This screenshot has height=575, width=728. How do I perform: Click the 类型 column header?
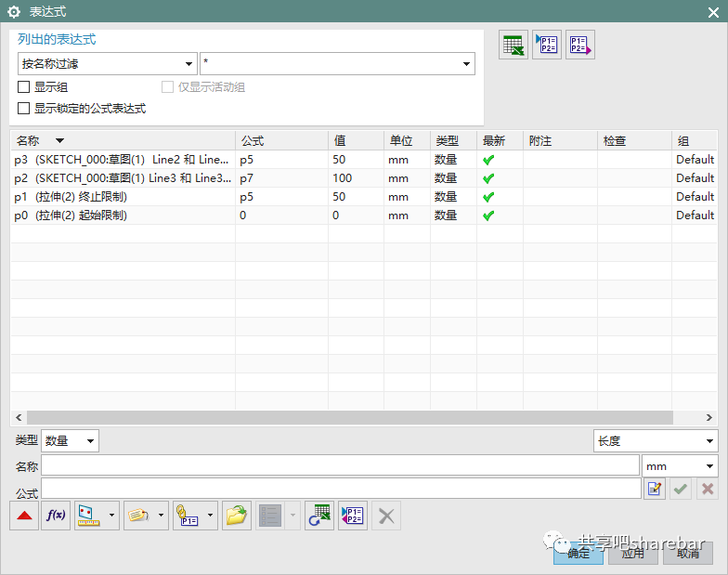tap(453, 141)
